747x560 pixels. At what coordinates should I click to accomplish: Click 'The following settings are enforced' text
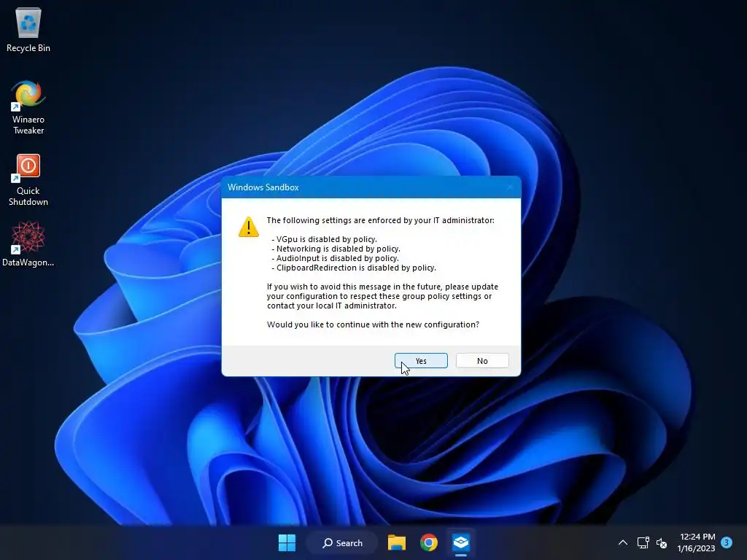pos(380,220)
